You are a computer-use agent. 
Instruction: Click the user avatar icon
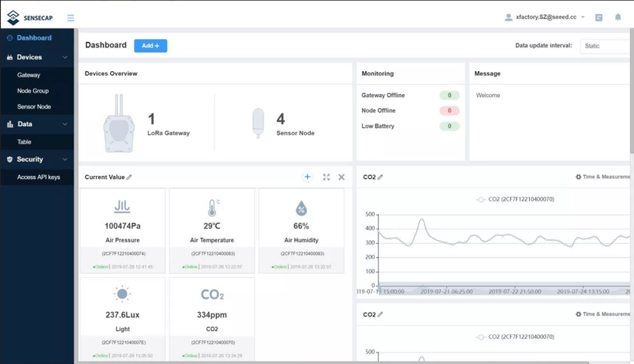508,18
